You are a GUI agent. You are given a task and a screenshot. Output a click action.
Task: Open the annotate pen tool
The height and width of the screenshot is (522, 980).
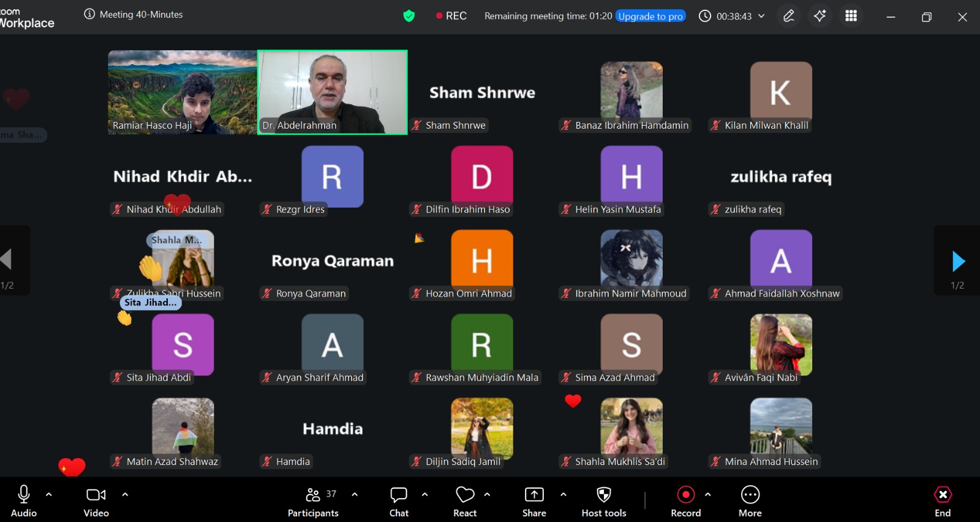789,16
